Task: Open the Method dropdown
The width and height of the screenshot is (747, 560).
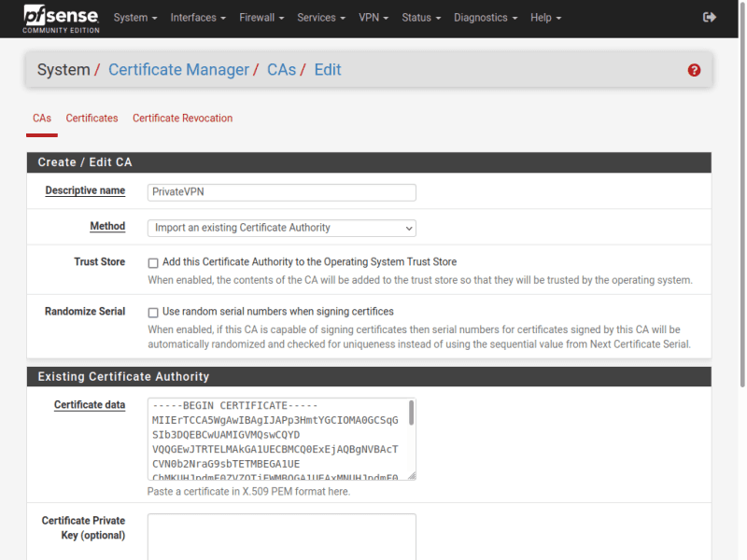Action: coord(281,228)
